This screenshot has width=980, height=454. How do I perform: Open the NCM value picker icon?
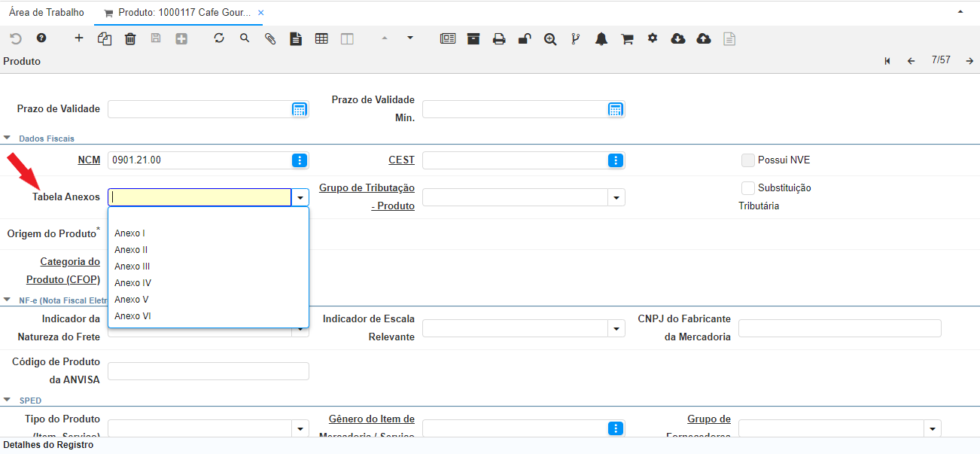coord(300,160)
